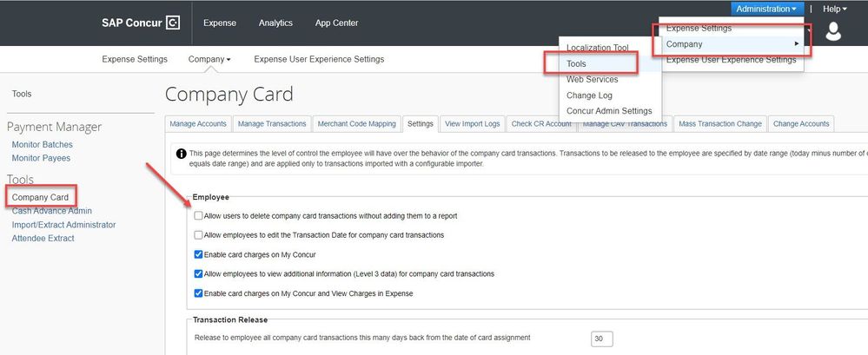Open the Change Accounts tab
868x355 pixels.
click(x=801, y=124)
